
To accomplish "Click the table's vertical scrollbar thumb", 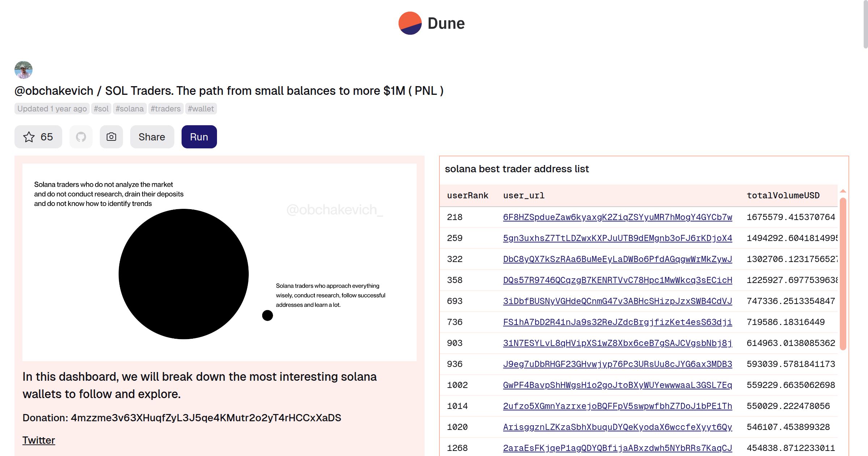I will 843,274.
